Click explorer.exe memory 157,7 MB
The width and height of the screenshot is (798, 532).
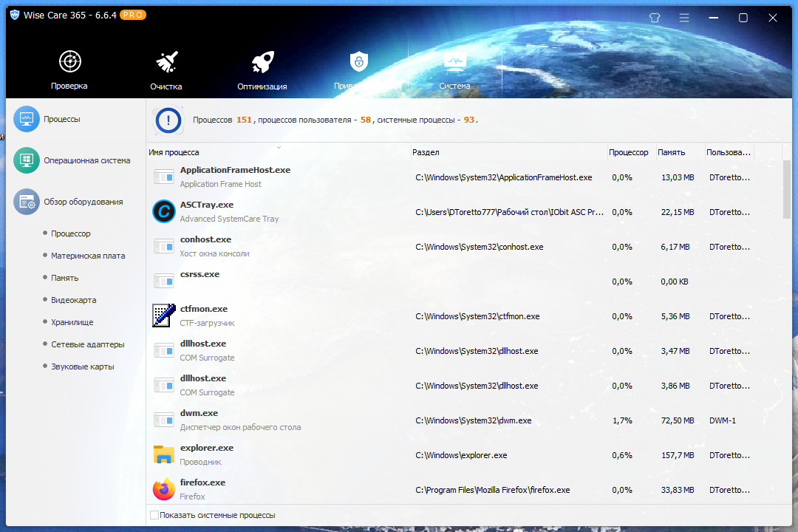[x=678, y=455]
